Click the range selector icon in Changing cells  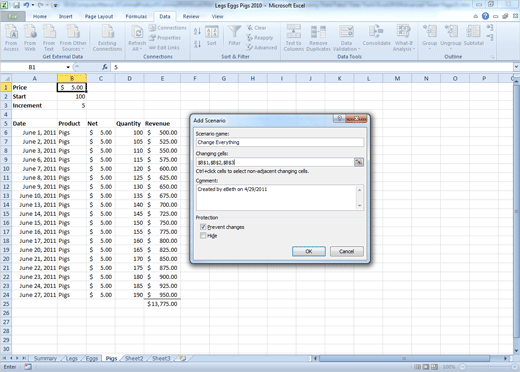pyautogui.click(x=359, y=162)
